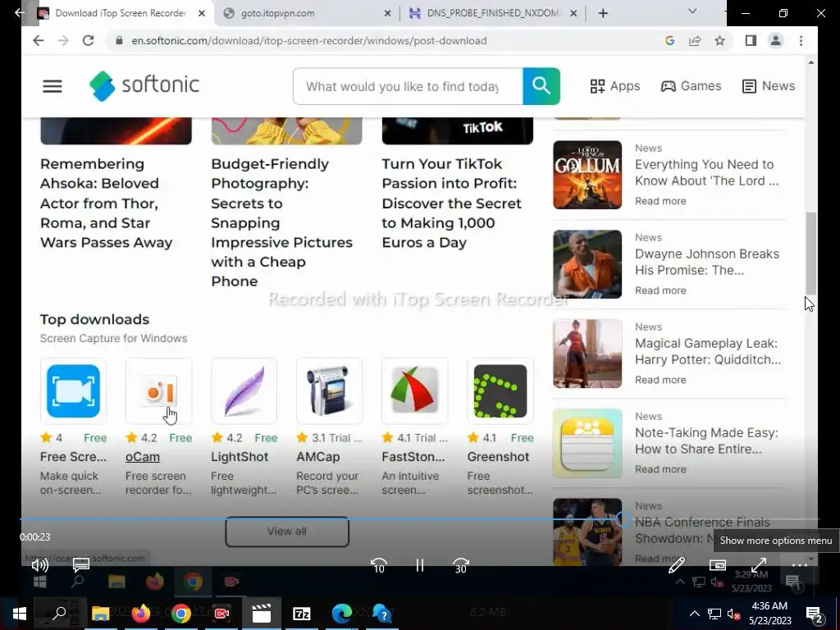The image size is (840, 630).
Task: Focus the Softonic search box
Action: (408, 86)
